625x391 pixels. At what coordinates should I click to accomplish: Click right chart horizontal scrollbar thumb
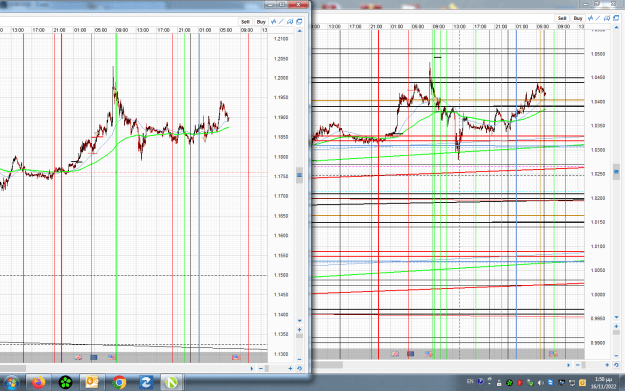point(327,365)
